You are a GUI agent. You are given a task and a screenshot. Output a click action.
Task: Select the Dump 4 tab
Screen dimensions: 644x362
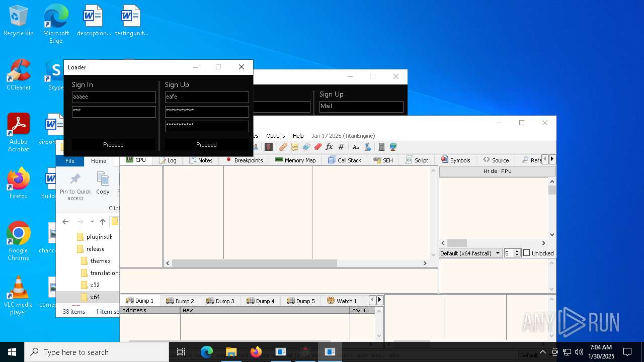click(261, 301)
